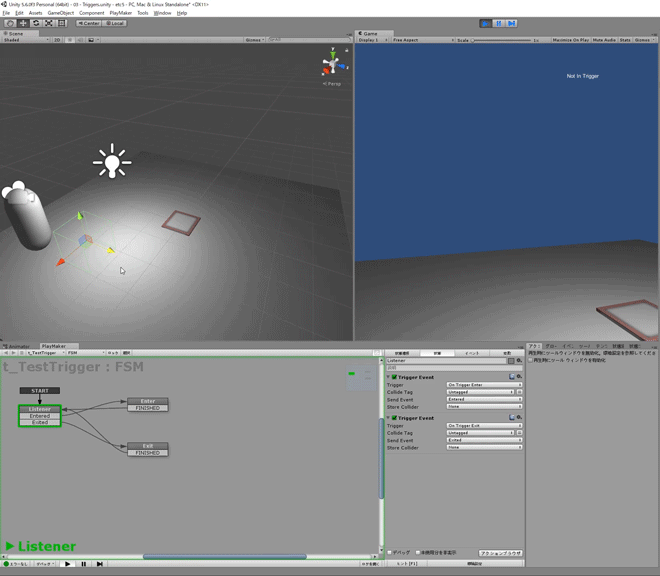The width and height of the screenshot is (660, 576).
Task: Click the scene orientation gizmo
Action: 333,64
